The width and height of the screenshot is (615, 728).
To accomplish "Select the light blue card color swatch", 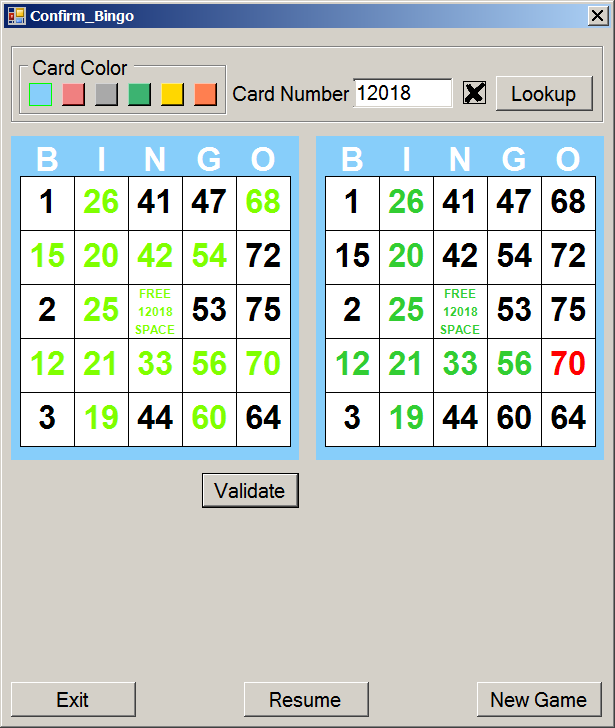I will [x=40, y=95].
